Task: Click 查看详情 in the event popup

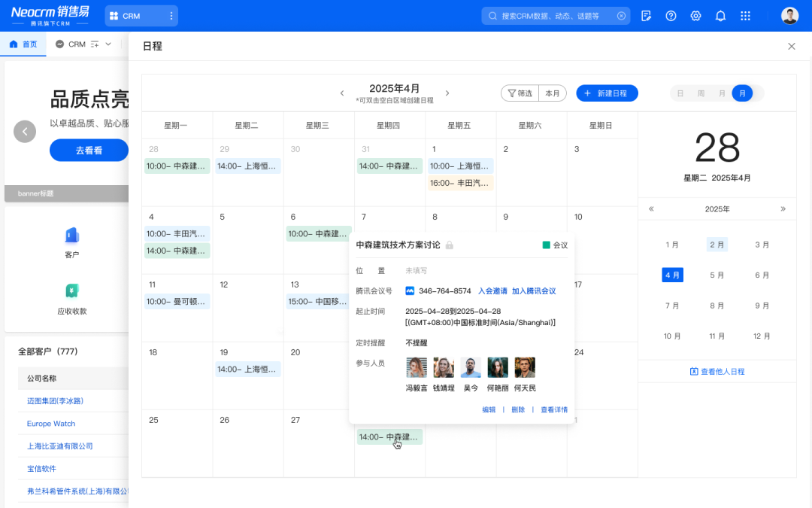Action: (x=554, y=410)
